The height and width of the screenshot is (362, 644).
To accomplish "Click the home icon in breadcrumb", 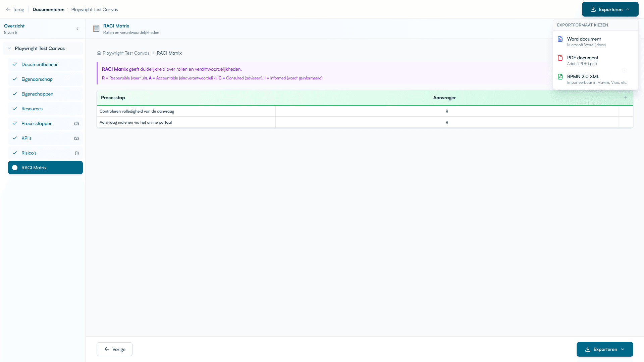I will (x=99, y=53).
